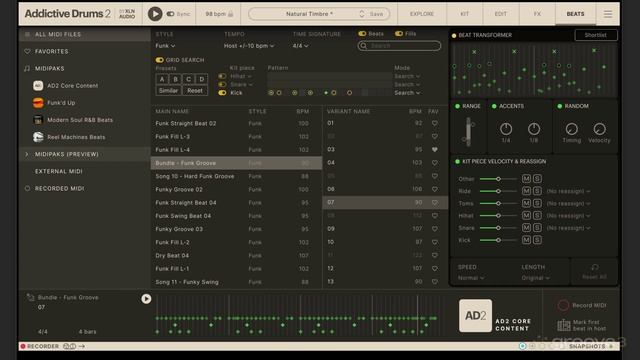Toggle the Random section power dot
The width and height of the screenshot is (640, 360).
(x=560, y=106)
